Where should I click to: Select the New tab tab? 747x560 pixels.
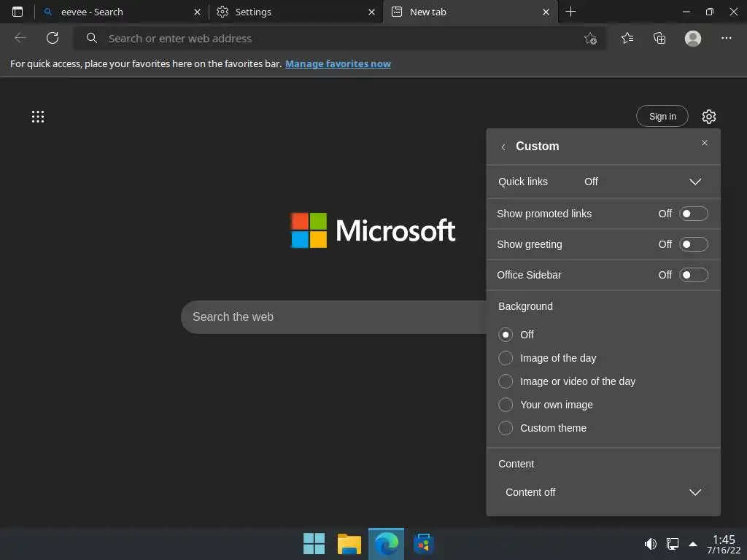pyautogui.click(x=469, y=12)
